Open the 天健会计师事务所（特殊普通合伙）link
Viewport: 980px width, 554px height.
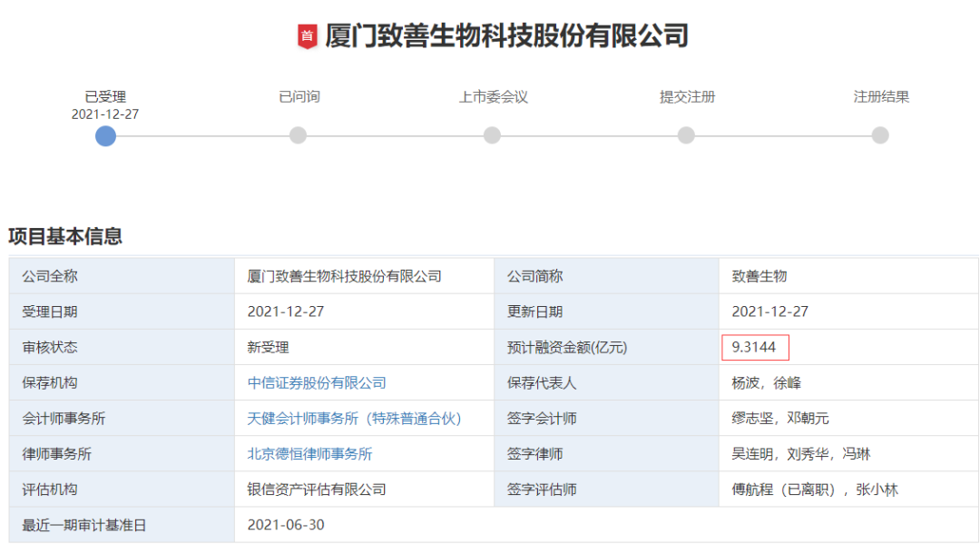[355, 419]
